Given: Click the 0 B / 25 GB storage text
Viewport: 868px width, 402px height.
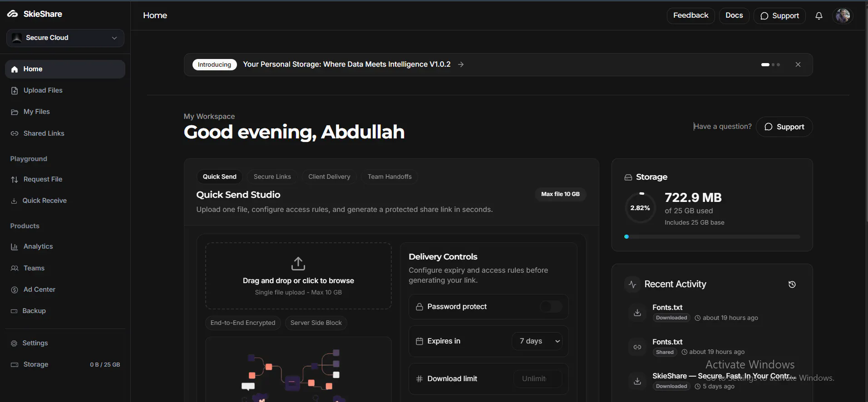Looking at the screenshot, I should [105, 365].
